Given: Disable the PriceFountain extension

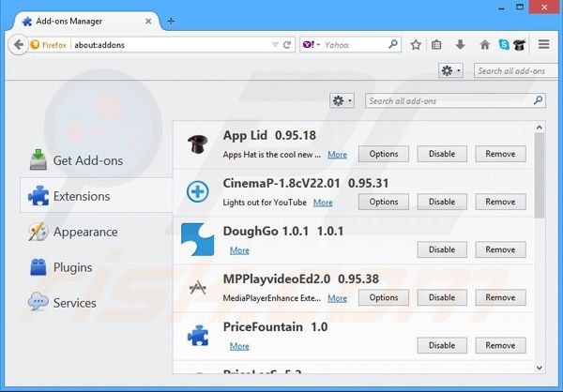Looking at the screenshot, I should point(442,345).
